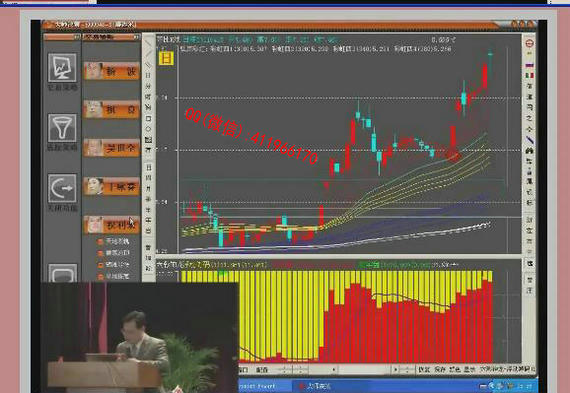Click the Italian flag icon on right toolbar
Screen dimensions: 570x393
pyautogui.click(x=530, y=75)
